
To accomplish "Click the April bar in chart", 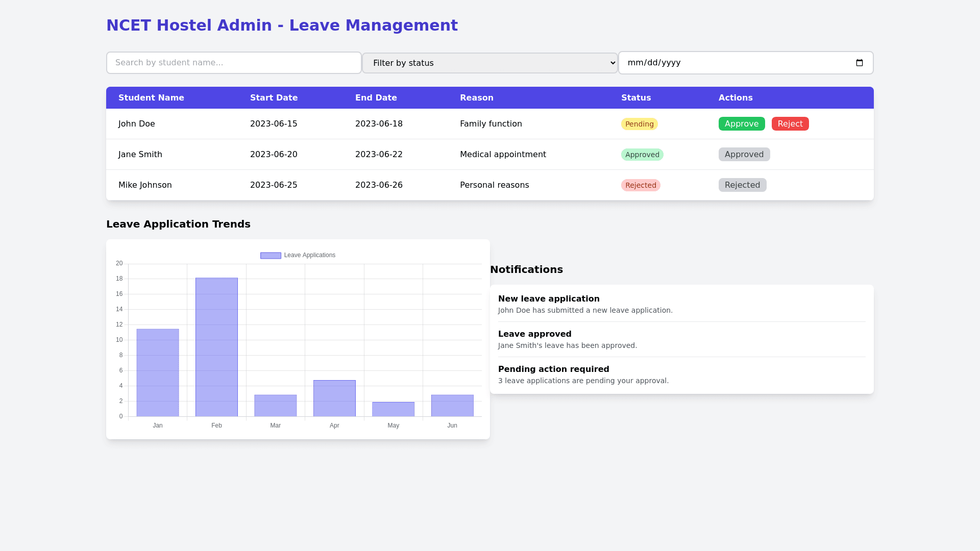I will pos(334,398).
